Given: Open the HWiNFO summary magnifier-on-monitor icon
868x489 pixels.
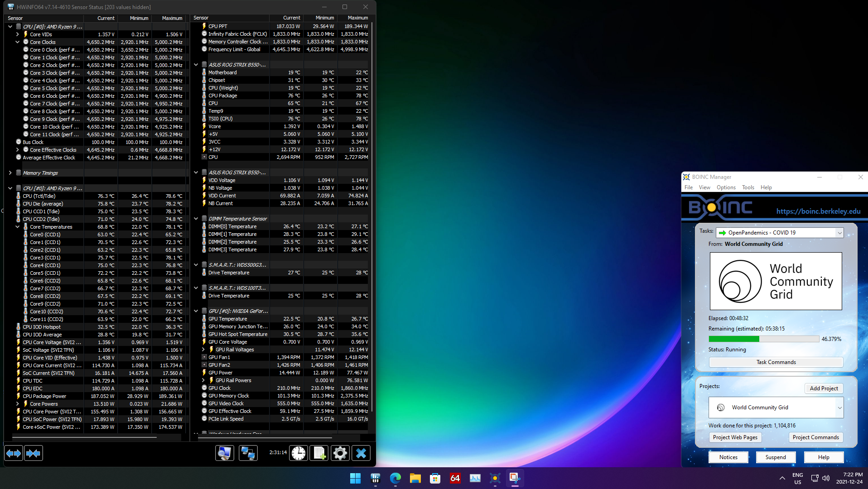Looking at the screenshot, I should [224, 453].
